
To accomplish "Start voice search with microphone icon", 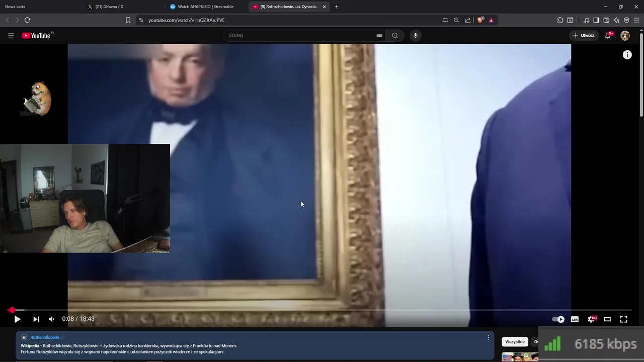I will pyautogui.click(x=415, y=35).
